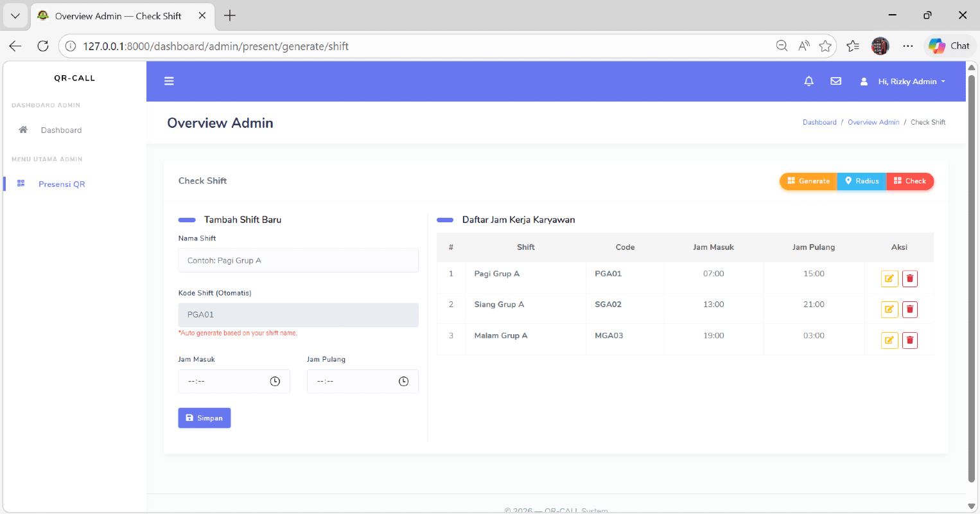Click the Aksi column header

(x=899, y=247)
